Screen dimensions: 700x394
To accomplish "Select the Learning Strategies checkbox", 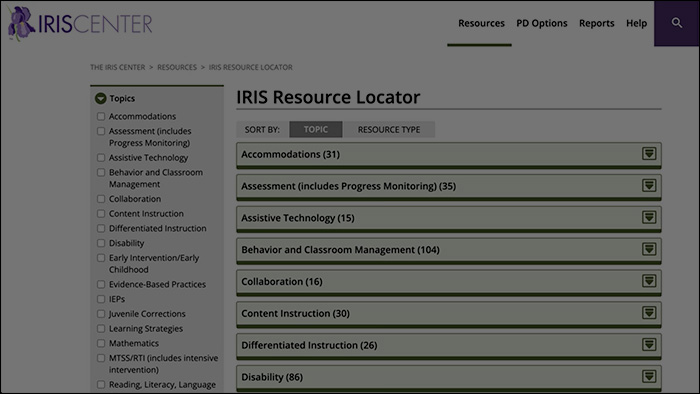I will coord(101,328).
